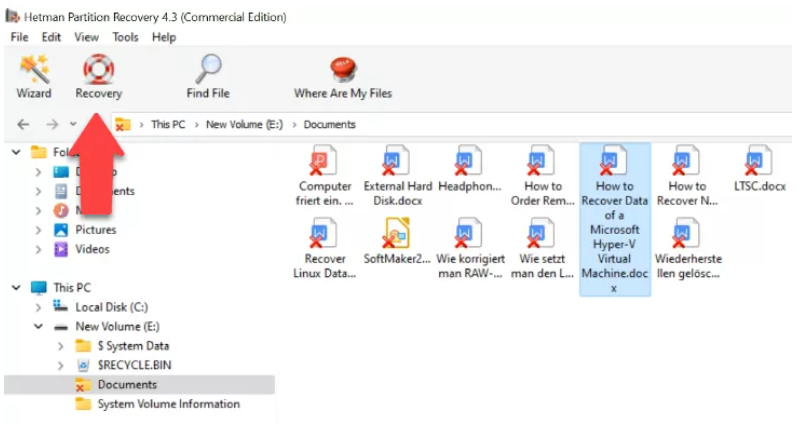The height and width of the screenshot is (442, 807).
Task: Open the View menu
Action: (x=86, y=37)
